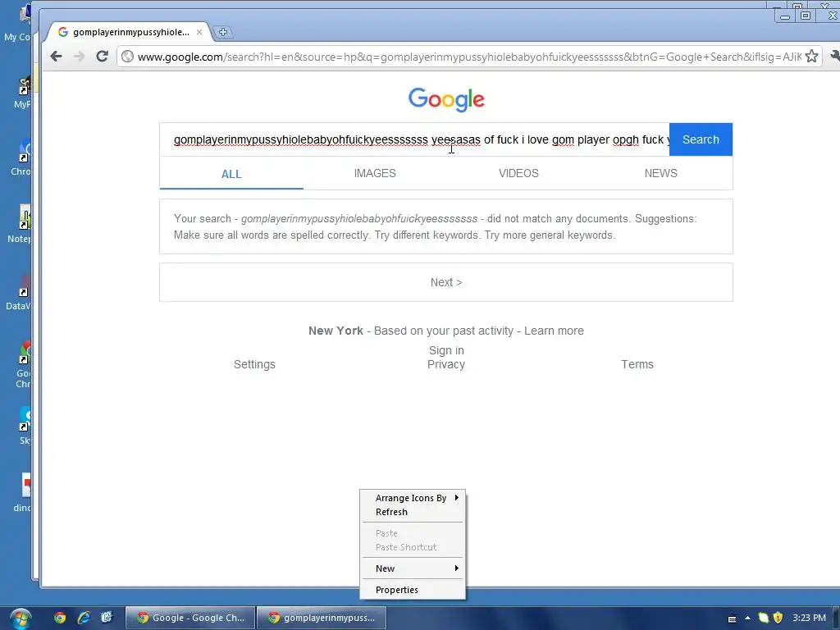The image size is (840, 630).
Task: Select the active browser tab title
Action: [x=131, y=32]
